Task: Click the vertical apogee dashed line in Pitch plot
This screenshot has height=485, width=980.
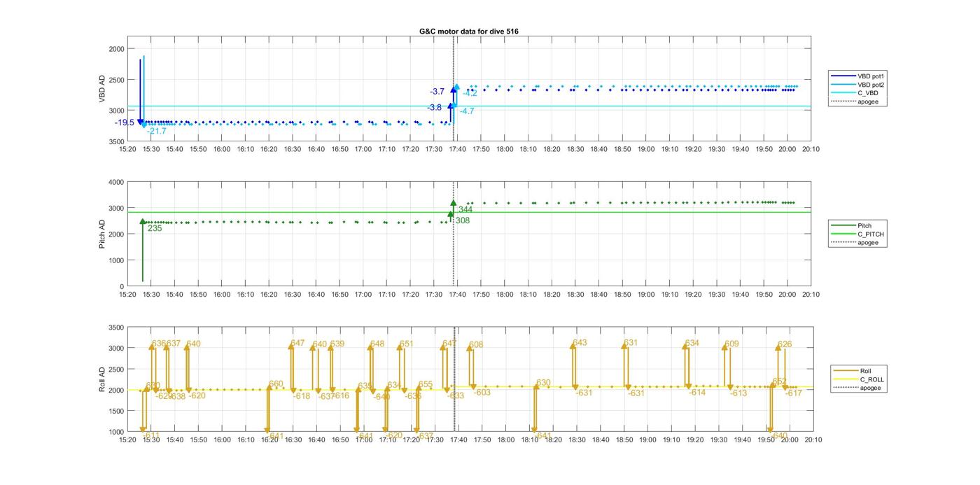Action: (454, 234)
